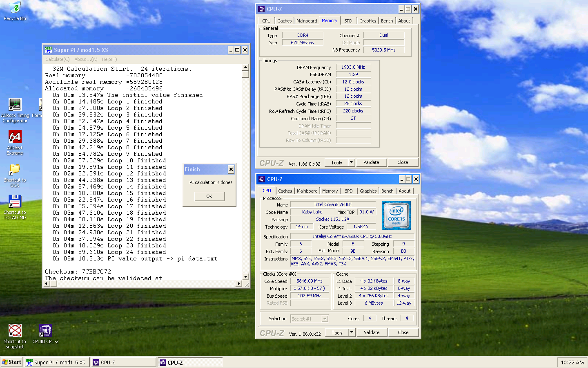Open About tab in bottom CPU-Z
This screenshot has width=588, height=368.
pos(404,191)
